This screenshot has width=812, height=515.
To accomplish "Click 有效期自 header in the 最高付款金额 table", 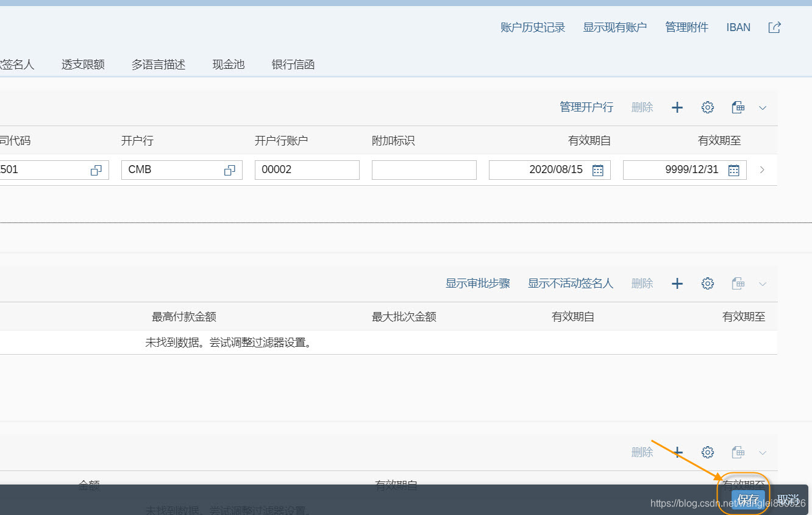I will point(573,317).
